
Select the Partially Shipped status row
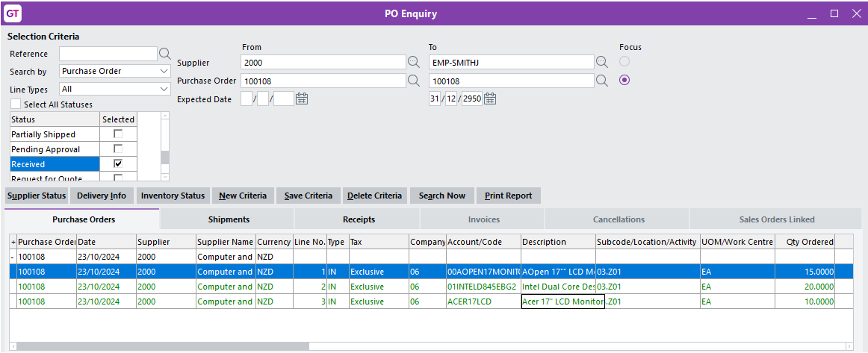(55, 134)
